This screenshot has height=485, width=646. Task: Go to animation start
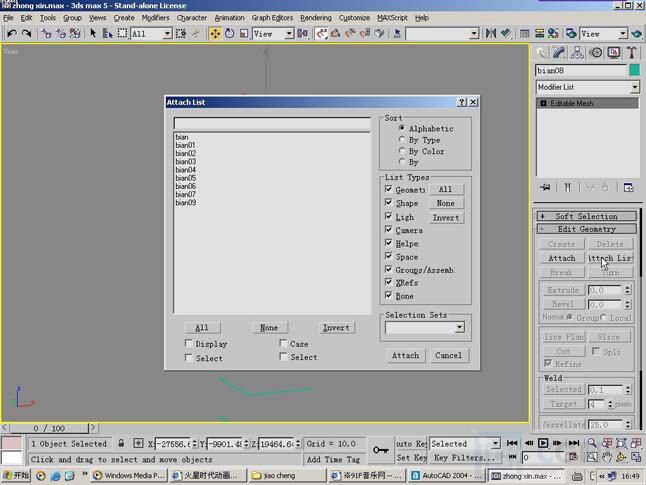click(512, 443)
